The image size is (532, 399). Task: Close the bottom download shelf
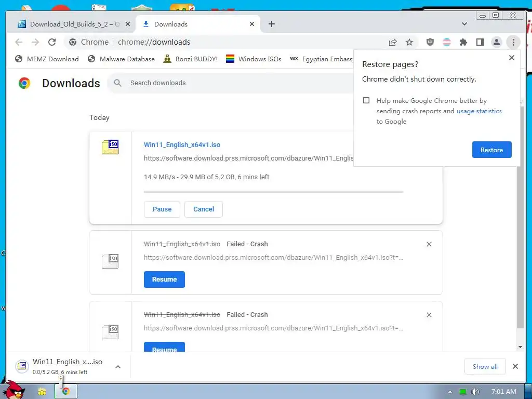point(515,366)
